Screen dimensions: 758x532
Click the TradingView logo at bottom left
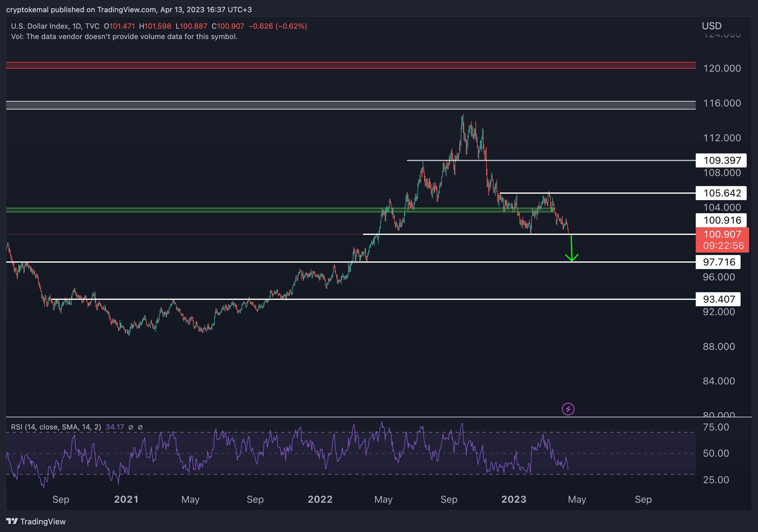click(36, 521)
